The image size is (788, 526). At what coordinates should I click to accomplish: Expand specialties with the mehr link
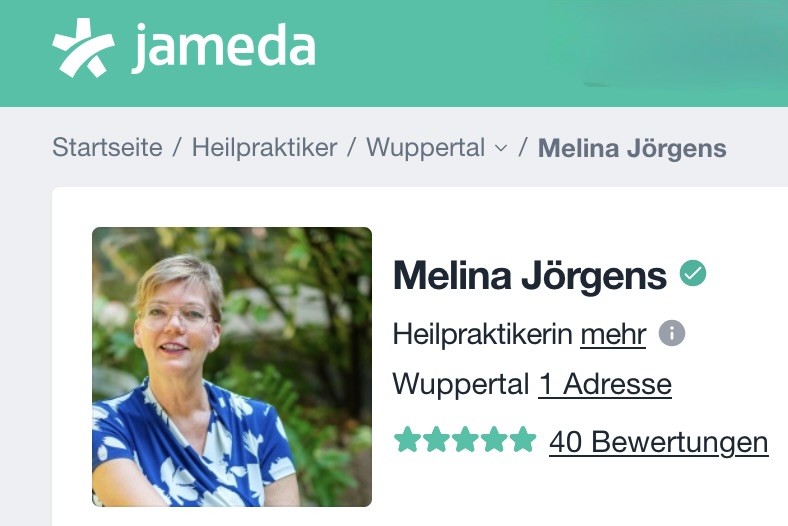click(x=613, y=334)
